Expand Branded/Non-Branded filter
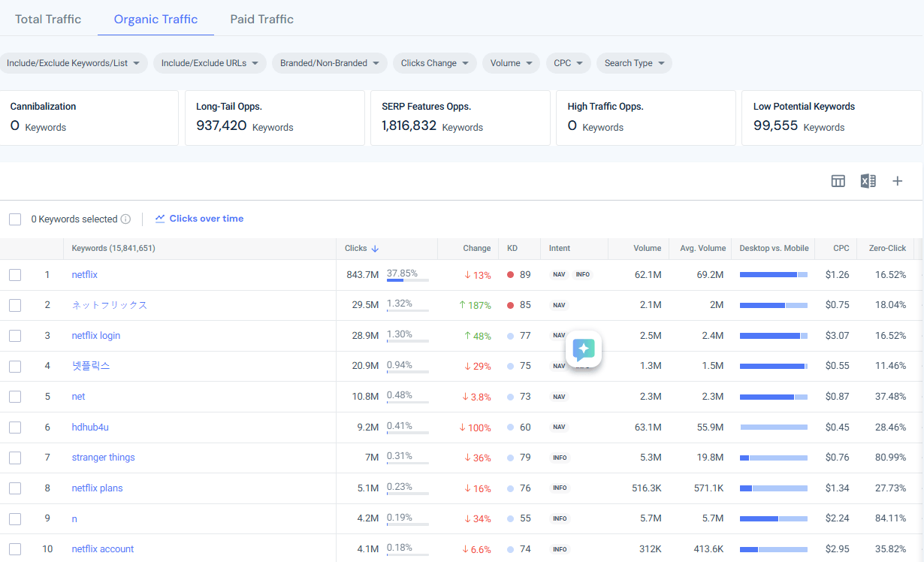This screenshot has width=924, height=562. point(330,63)
